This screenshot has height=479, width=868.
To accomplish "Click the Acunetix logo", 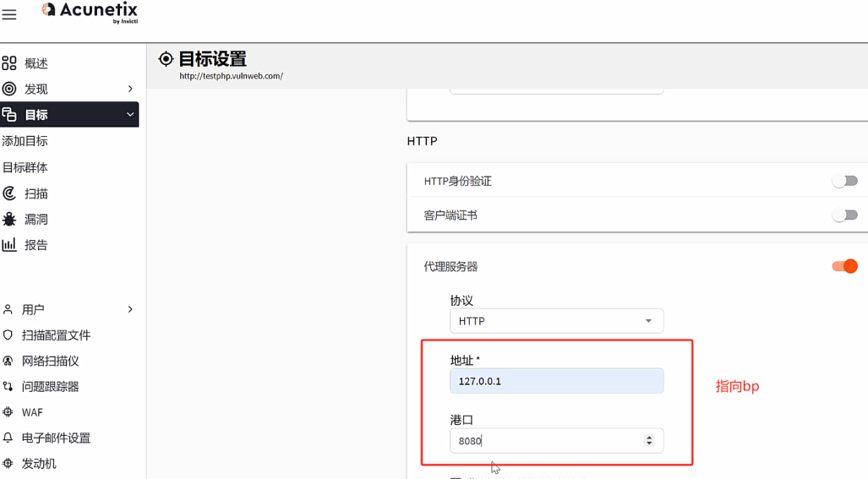I will 90,12.
